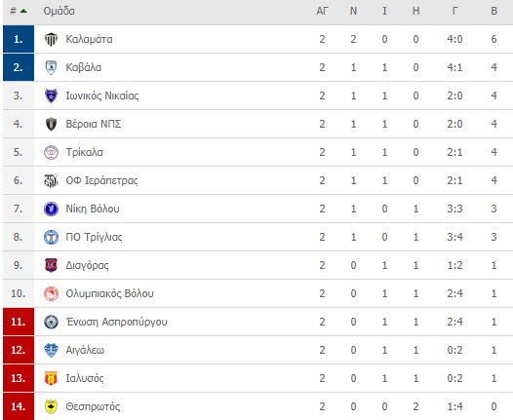Click the Νίκη Βόλου blue emblem

[51, 209]
